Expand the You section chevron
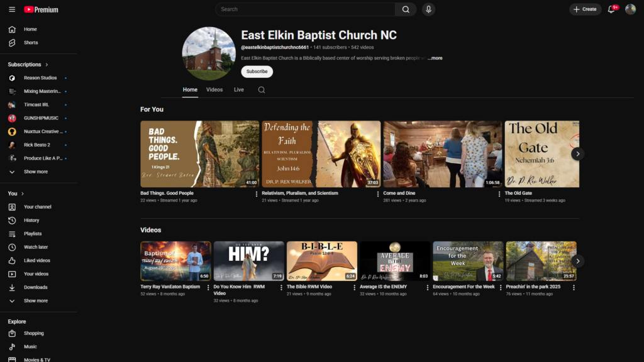The width and height of the screenshot is (644, 362). click(x=23, y=194)
